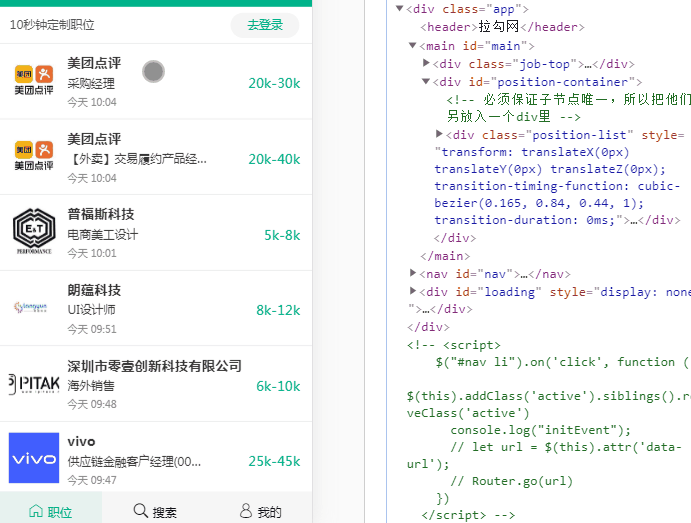Open the 采购经理 job title
The width and height of the screenshot is (691, 523).
click(91, 83)
